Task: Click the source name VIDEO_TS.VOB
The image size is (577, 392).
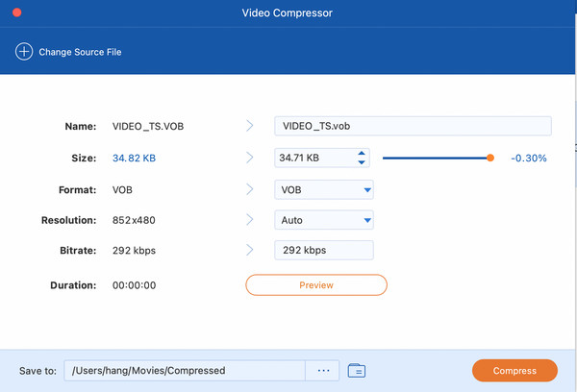Action: pos(148,126)
